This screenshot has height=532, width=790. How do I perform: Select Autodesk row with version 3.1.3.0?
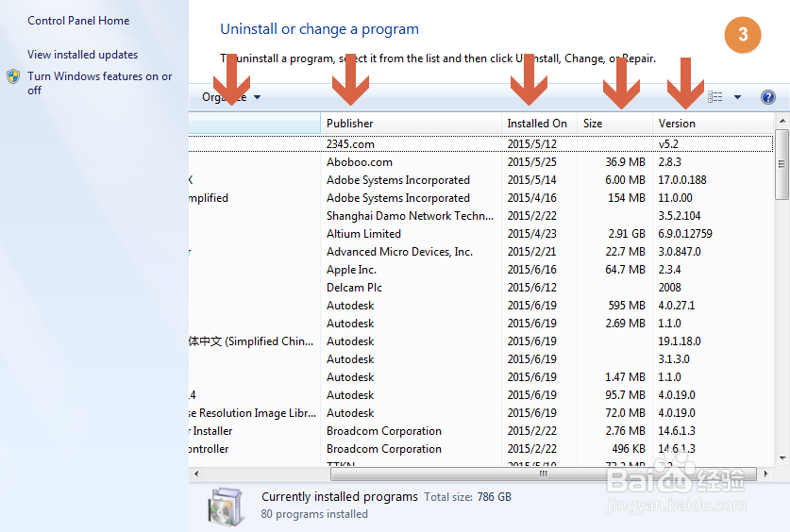pyautogui.click(x=481, y=359)
